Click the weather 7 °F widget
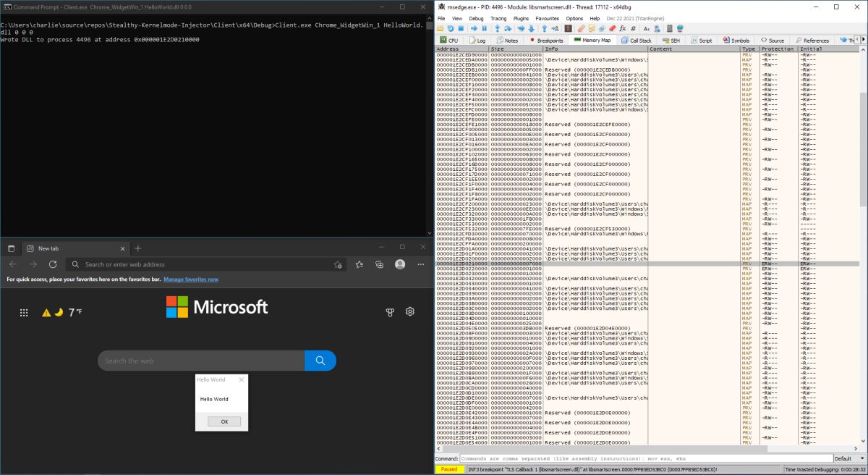Image resolution: width=868 pixels, height=475 pixels. [62, 312]
